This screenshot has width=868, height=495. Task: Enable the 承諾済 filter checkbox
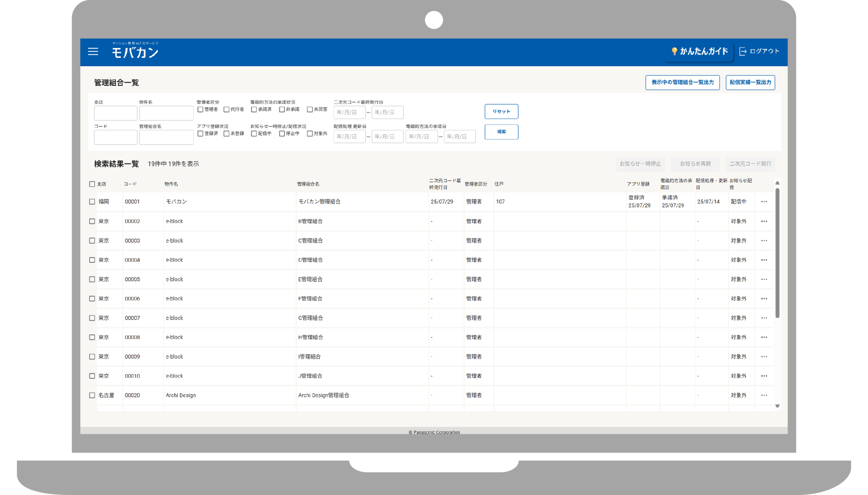(254, 109)
